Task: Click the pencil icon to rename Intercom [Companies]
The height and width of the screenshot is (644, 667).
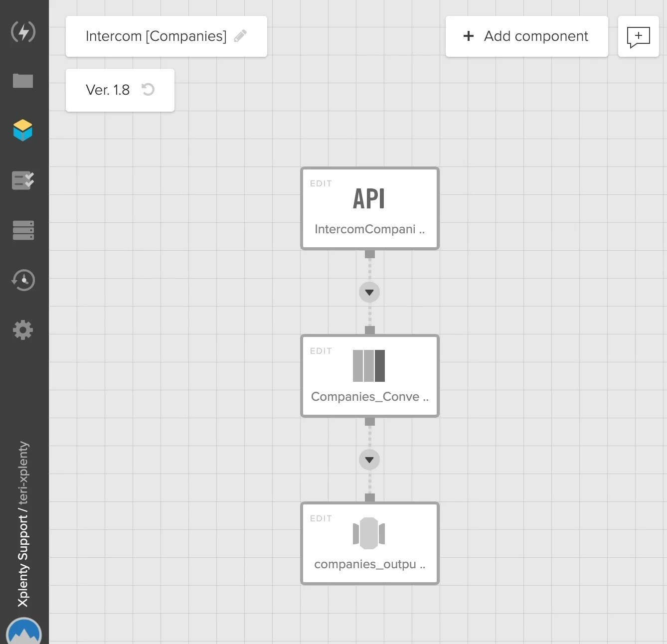Action: pyautogui.click(x=241, y=35)
